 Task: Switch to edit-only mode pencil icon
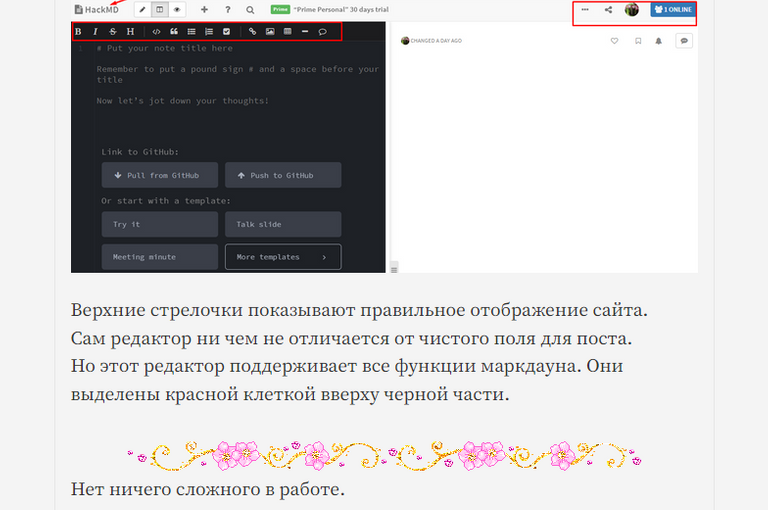(x=143, y=9)
